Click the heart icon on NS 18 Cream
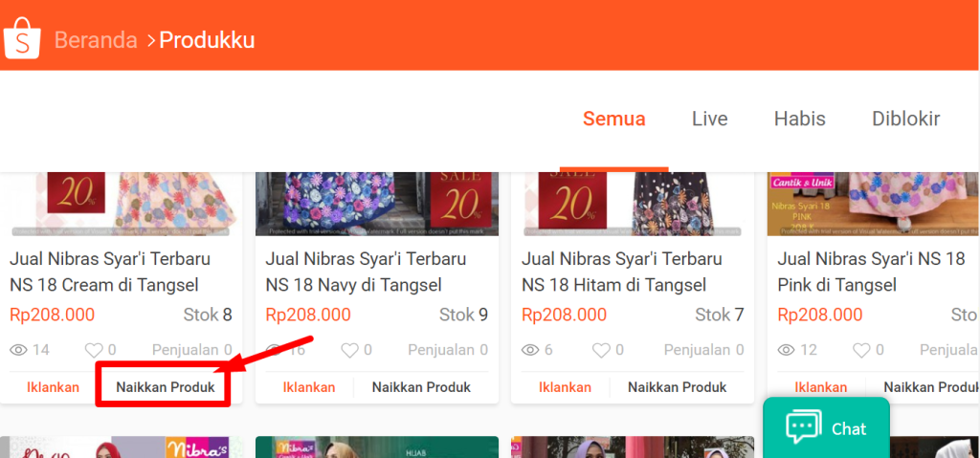This screenshot has height=458, width=980. [x=95, y=350]
